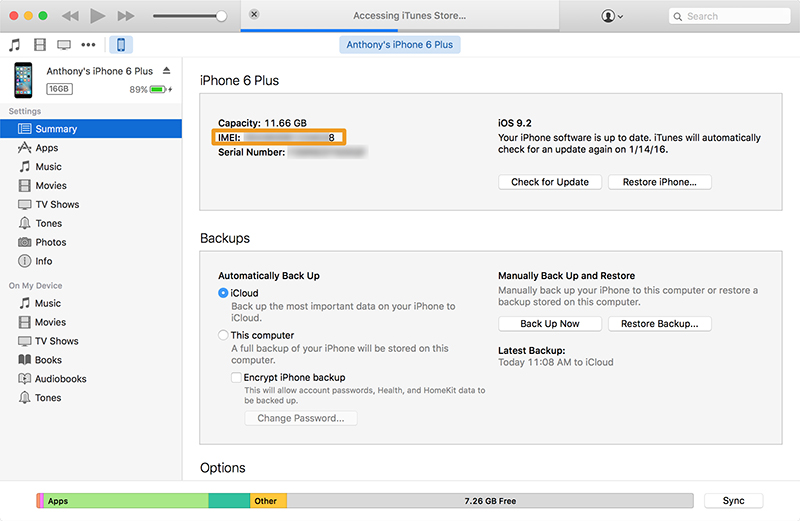Select the This computer radio button
This screenshot has height=521, width=800.
click(x=223, y=335)
